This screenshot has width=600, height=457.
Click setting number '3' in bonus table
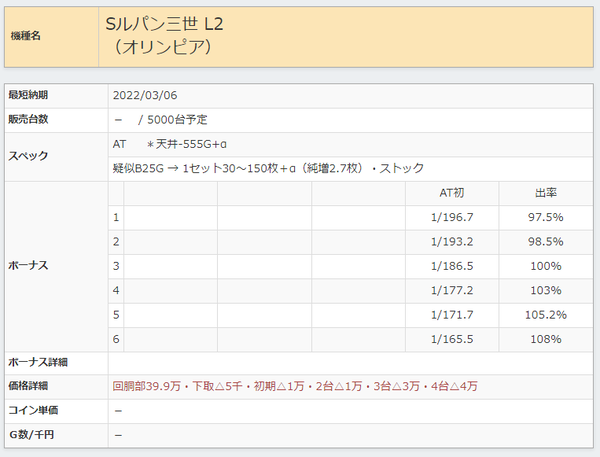pos(116,266)
